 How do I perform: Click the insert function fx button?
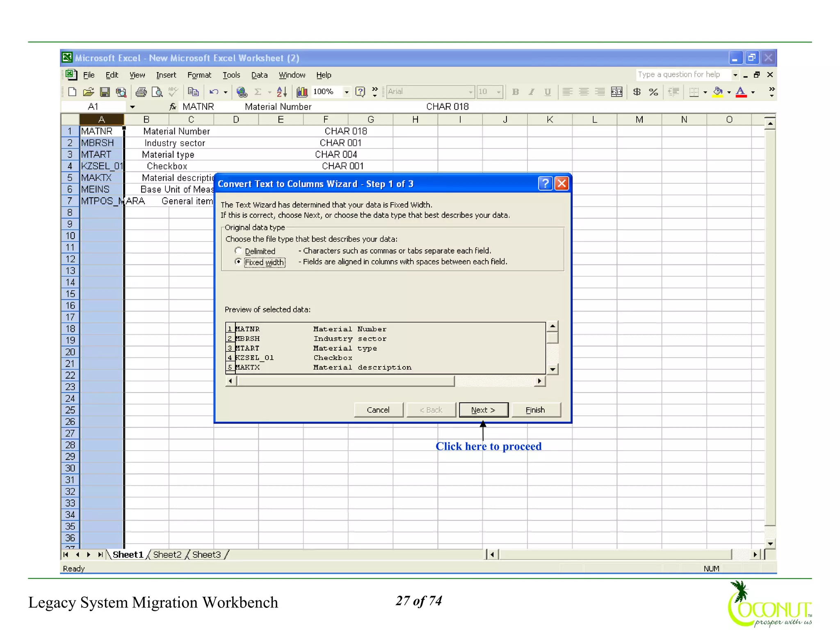(173, 107)
